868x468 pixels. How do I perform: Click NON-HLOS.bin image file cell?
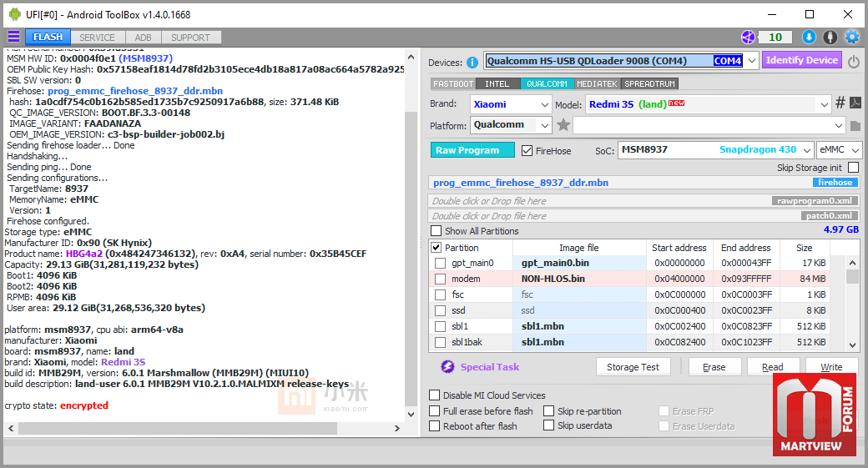pyautogui.click(x=579, y=279)
